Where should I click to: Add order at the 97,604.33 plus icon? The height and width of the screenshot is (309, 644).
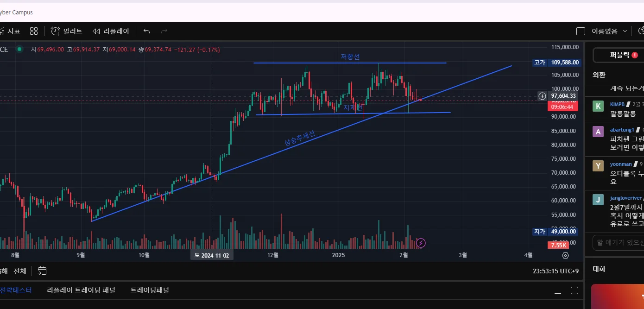(x=542, y=96)
